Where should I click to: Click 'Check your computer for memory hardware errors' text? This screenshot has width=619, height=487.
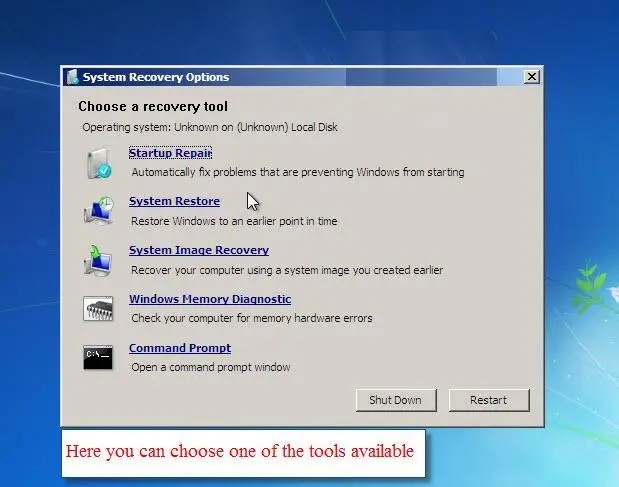[252, 318]
